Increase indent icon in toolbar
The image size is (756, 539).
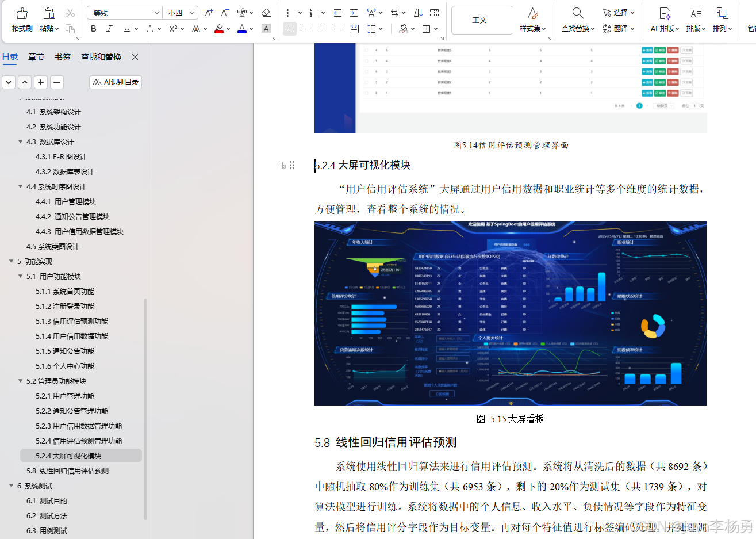click(354, 13)
